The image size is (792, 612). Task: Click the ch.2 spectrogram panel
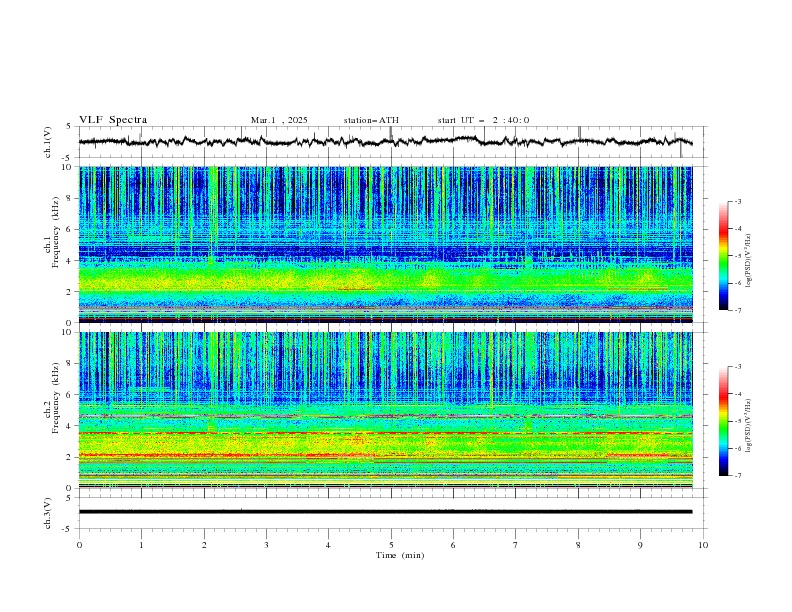point(386,410)
